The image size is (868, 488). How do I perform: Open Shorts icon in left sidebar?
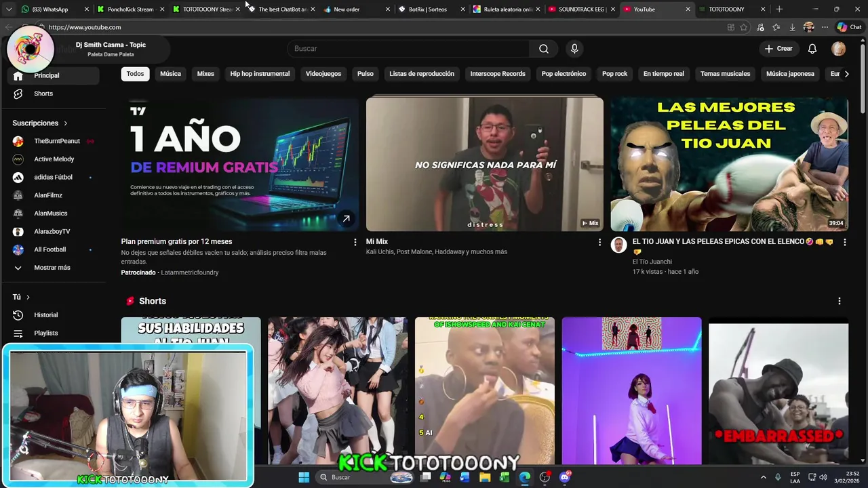(x=18, y=94)
